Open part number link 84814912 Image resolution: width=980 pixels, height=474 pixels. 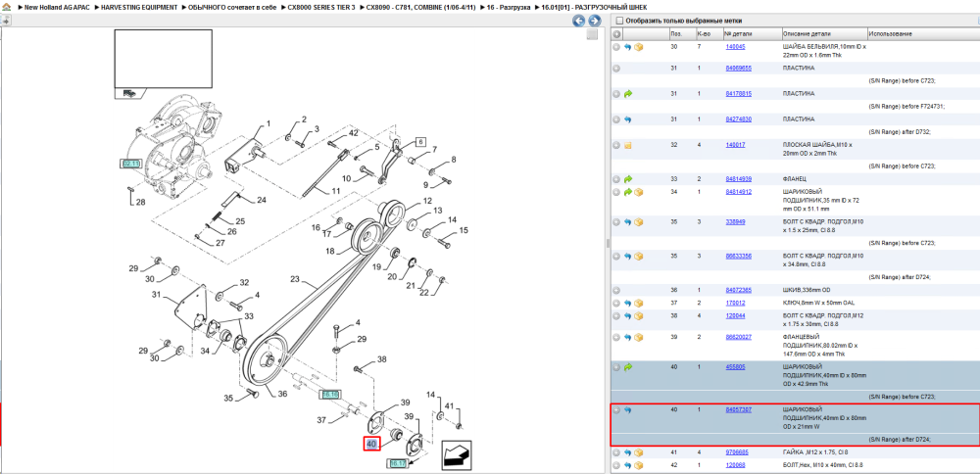click(x=738, y=192)
